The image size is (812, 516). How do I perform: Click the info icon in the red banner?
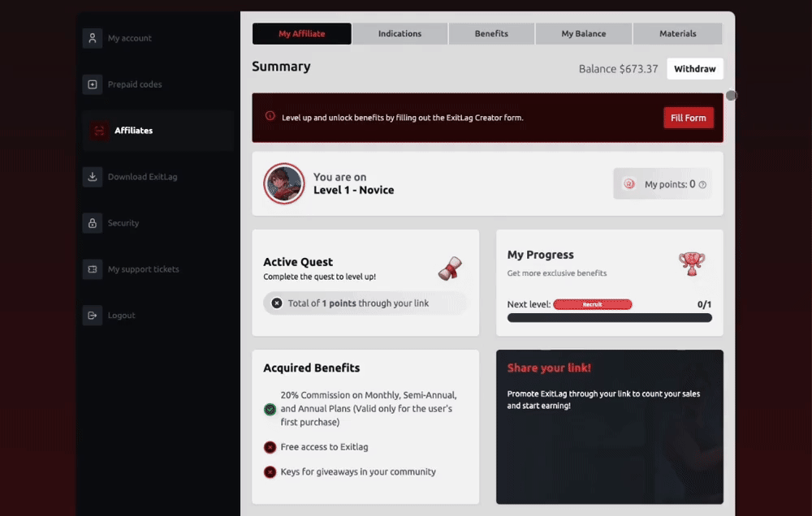270,116
